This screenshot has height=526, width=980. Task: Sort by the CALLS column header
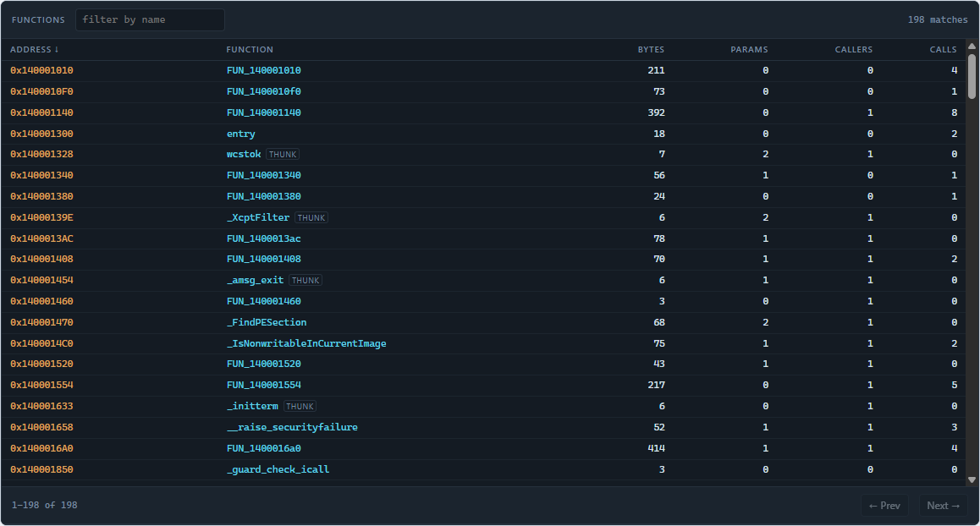[x=943, y=49]
